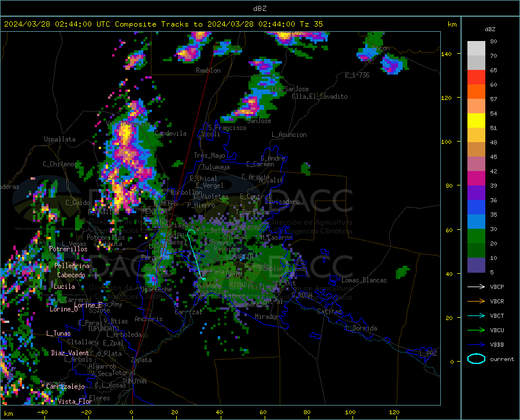Click the 'Tz 35' header value
The image size is (520, 420).
(x=311, y=24)
